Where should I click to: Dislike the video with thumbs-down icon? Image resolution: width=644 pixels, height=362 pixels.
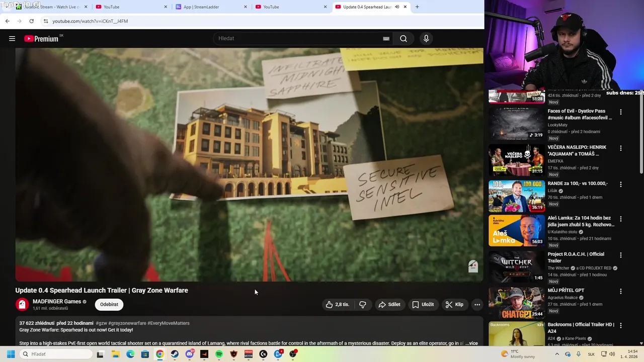tap(362, 304)
